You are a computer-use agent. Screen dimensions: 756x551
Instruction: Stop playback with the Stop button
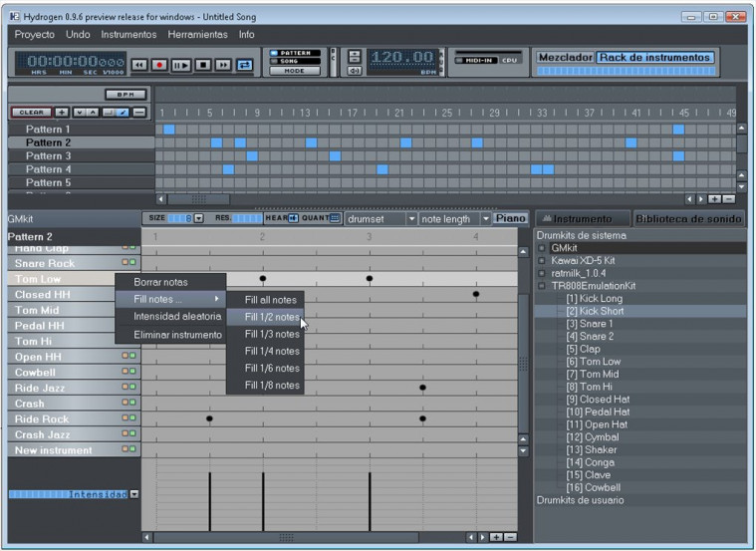(x=203, y=65)
